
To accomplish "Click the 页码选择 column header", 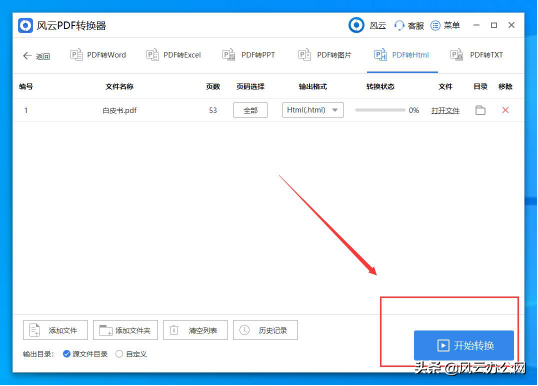I will click(x=250, y=86).
